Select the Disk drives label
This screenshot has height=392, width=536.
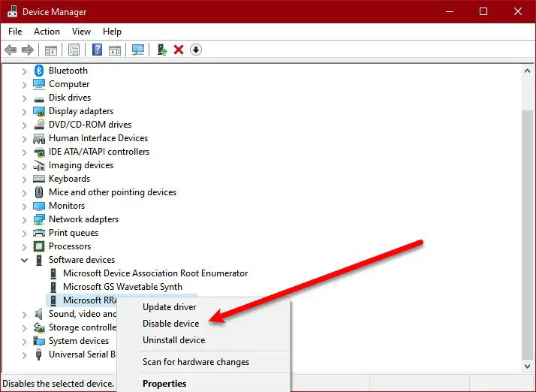(70, 98)
